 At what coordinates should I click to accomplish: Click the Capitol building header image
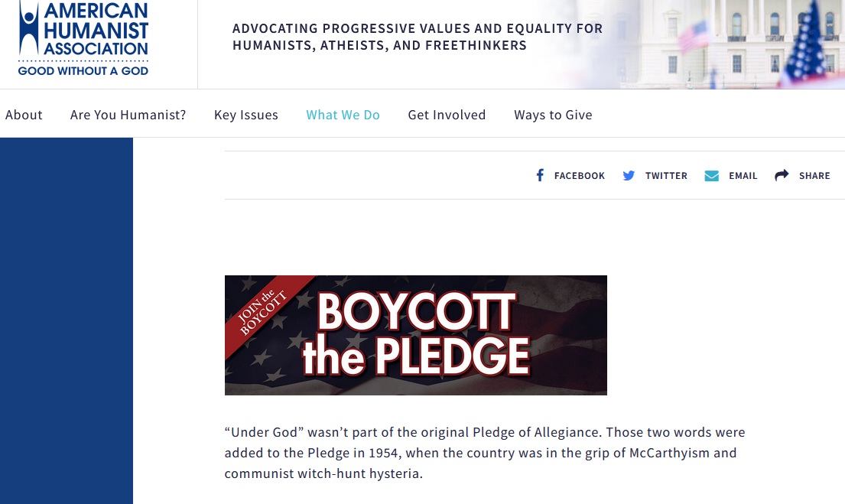[734, 42]
